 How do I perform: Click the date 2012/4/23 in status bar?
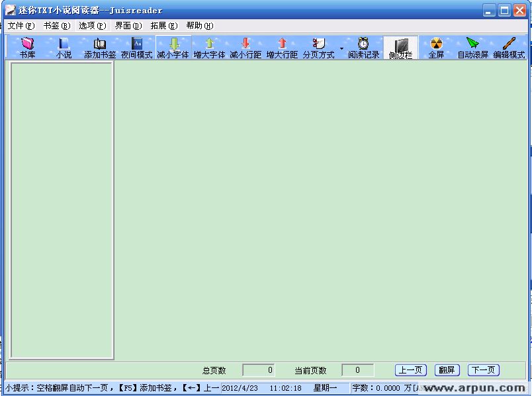[240, 388]
